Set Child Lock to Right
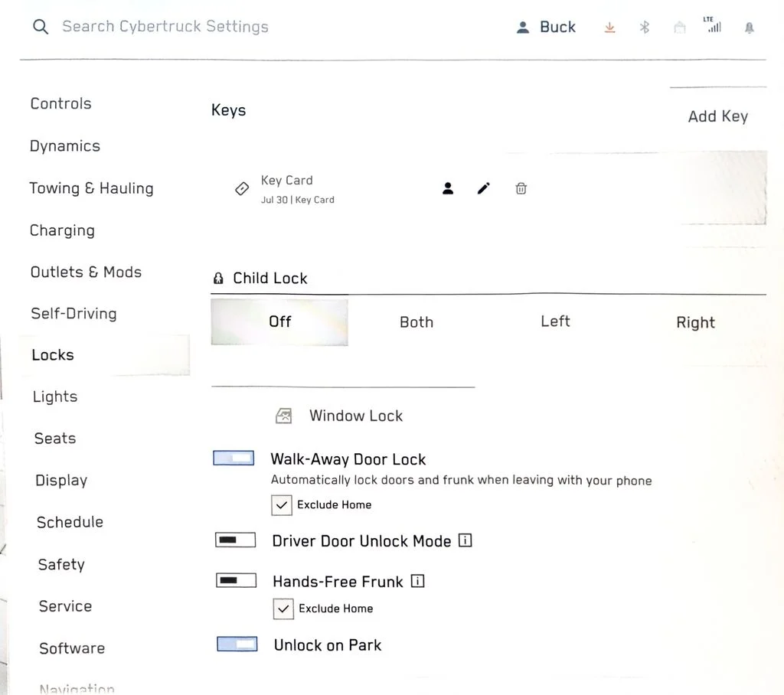This screenshot has width=784, height=695. 695,322
